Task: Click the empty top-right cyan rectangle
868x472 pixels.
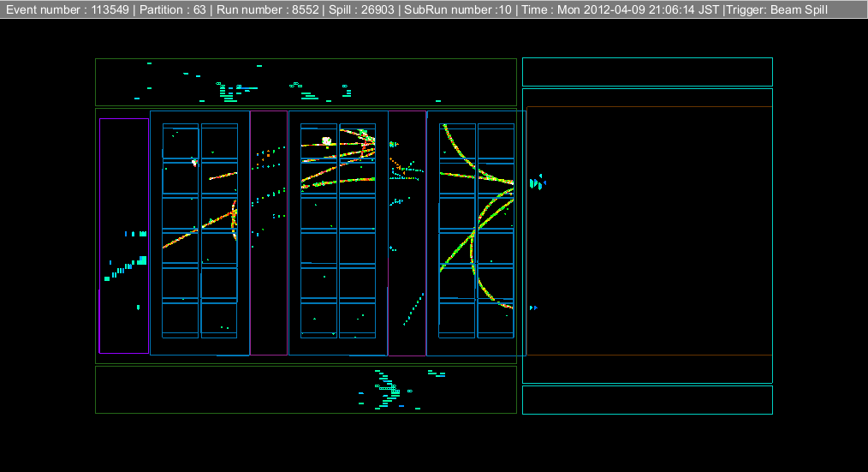Action: (647, 71)
